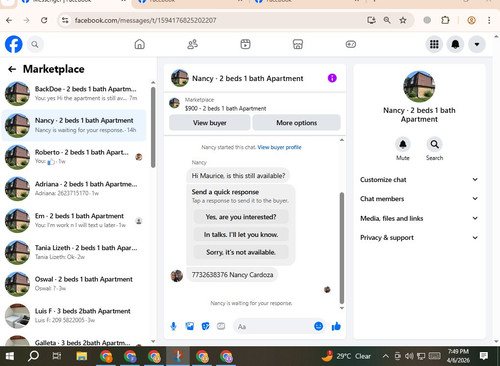
Task: Open Adriana apartment conversation
Action: (x=74, y=188)
